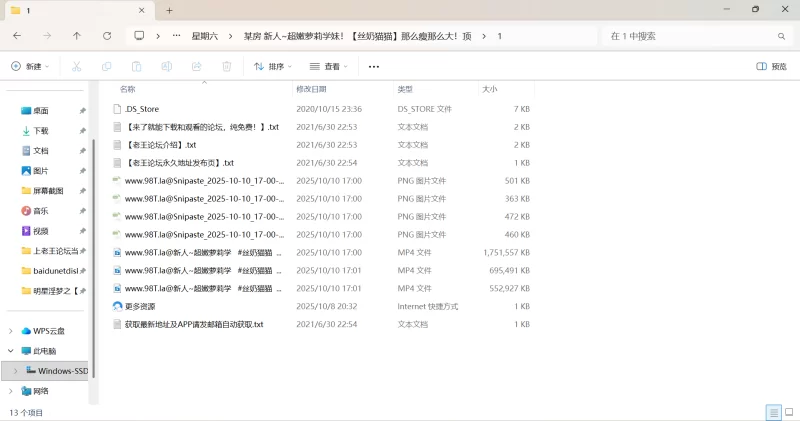Refresh the current folder view
The height and width of the screenshot is (421, 800).
[x=107, y=35]
